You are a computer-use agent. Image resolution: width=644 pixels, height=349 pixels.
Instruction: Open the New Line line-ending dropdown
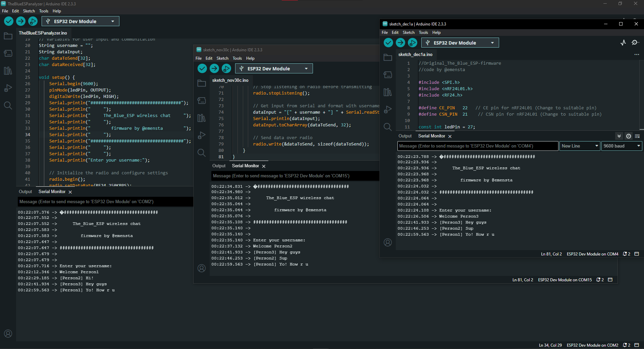pos(580,146)
